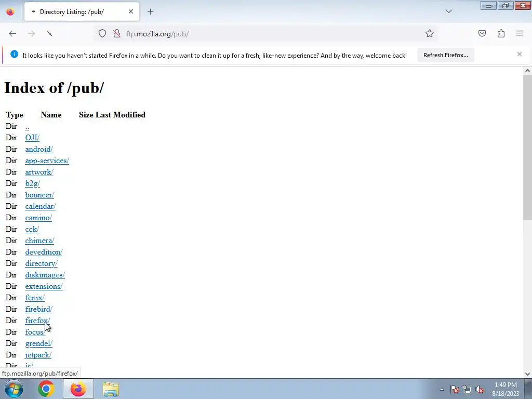Open the Action Center flag icon
Screen dimensions: 532x399
(455, 390)
